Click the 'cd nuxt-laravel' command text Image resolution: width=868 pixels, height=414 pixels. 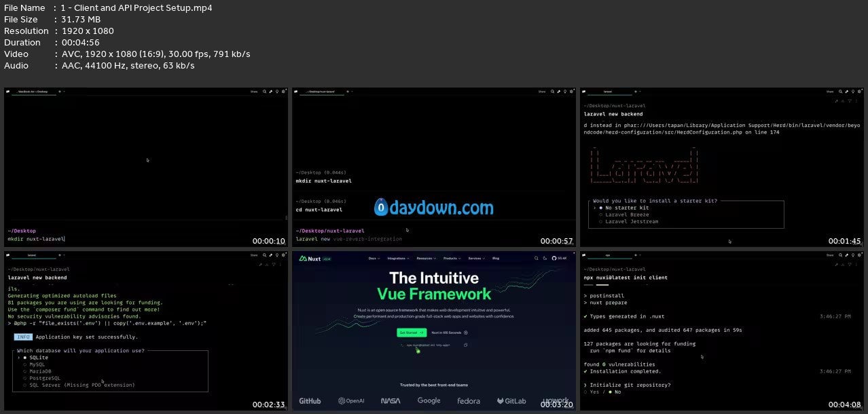(x=319, y=210)
